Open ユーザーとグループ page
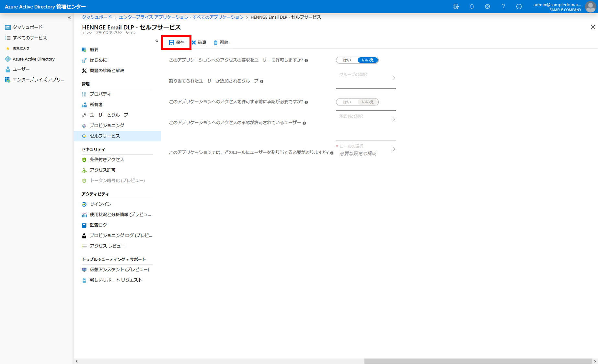This screenshot has height=364, width=598. [109, 115]
